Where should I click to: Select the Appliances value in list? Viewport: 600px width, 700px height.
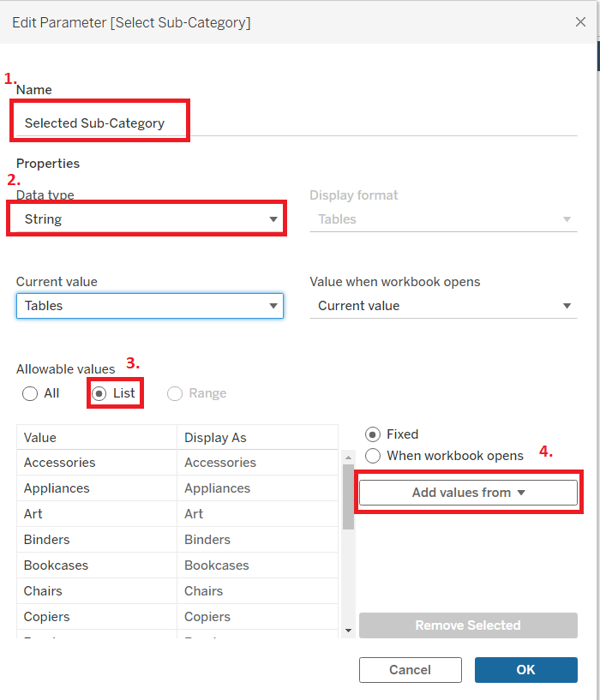[x=57, y=488]
